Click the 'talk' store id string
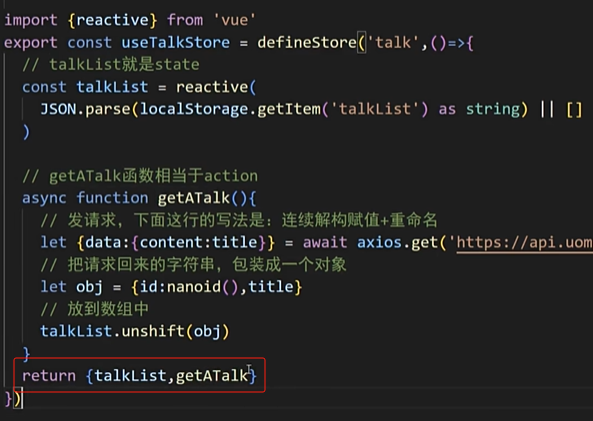Viewport: 593px width, 421px height. 393,42
